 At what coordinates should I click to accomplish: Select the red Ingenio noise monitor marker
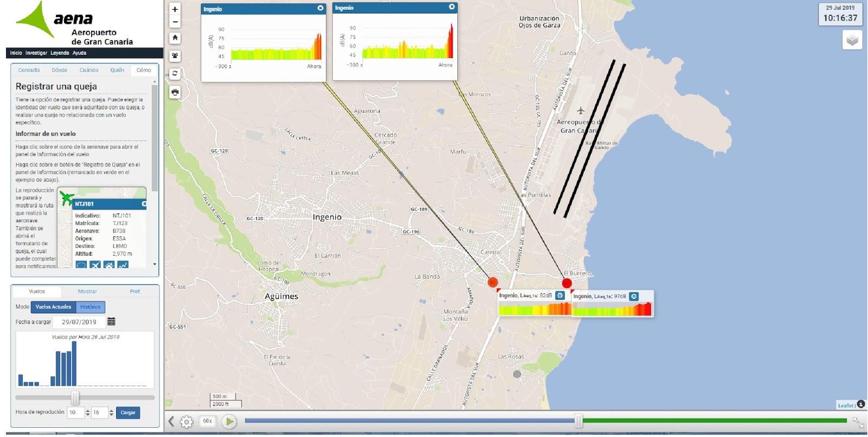(567, 283)
